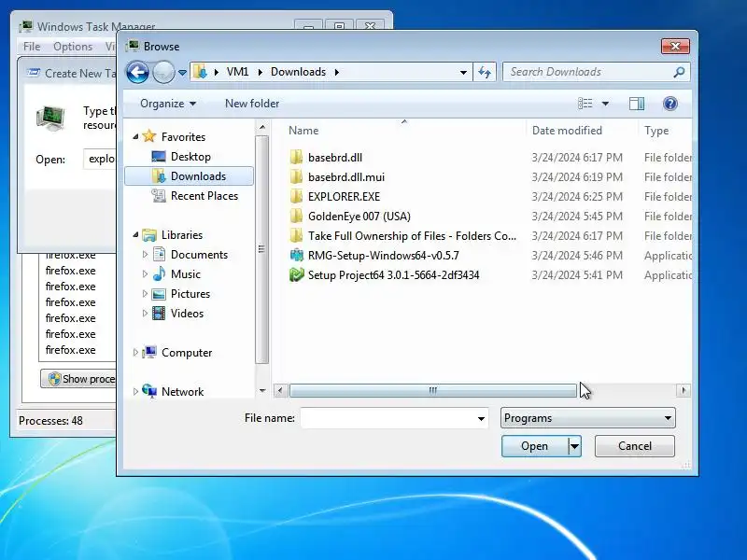Click the search magnifier icon
Viewport: 747px width, 560px height.
[x=679, y=72]
